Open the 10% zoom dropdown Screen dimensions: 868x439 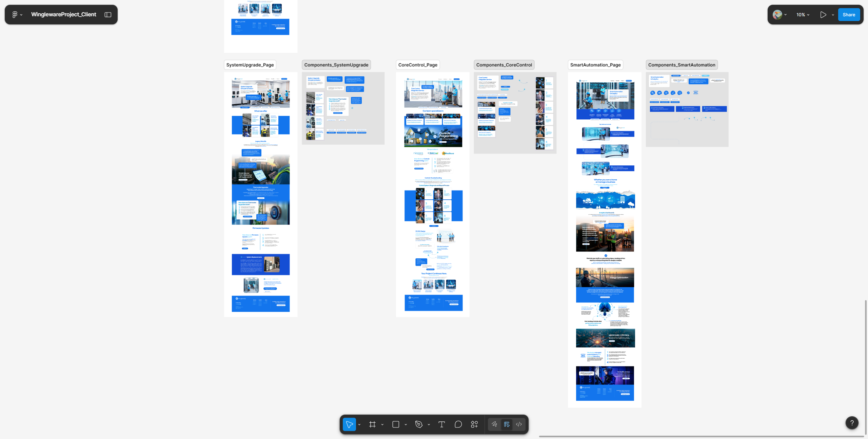[803, 15]
